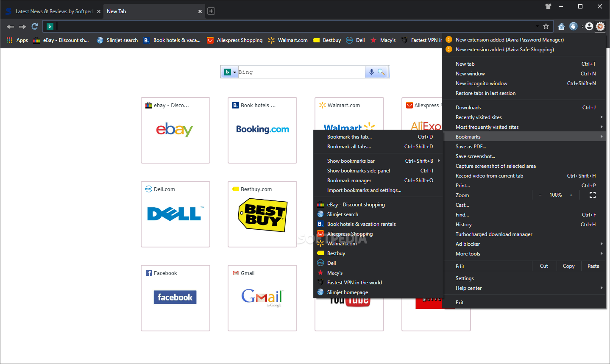Open the ebay speed dial thumbnail
Viewport: 610px width, 364px height.
tap(175, 130)
